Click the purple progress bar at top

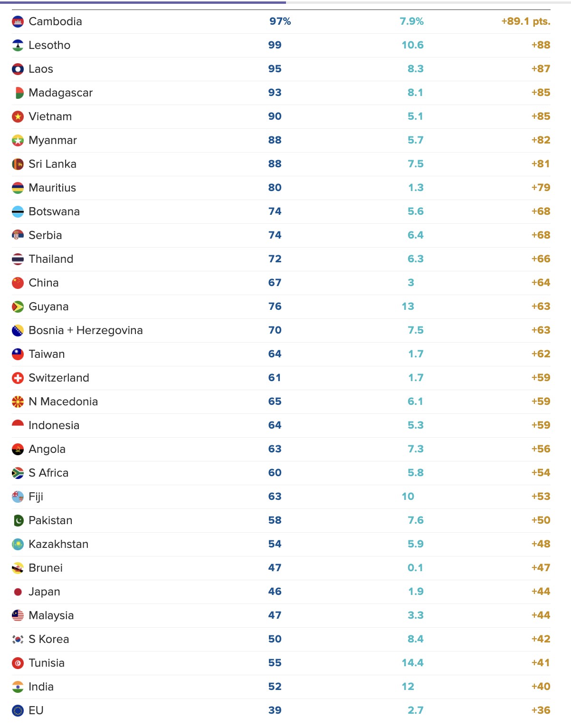pyautogui.click(x=149, y=2)
